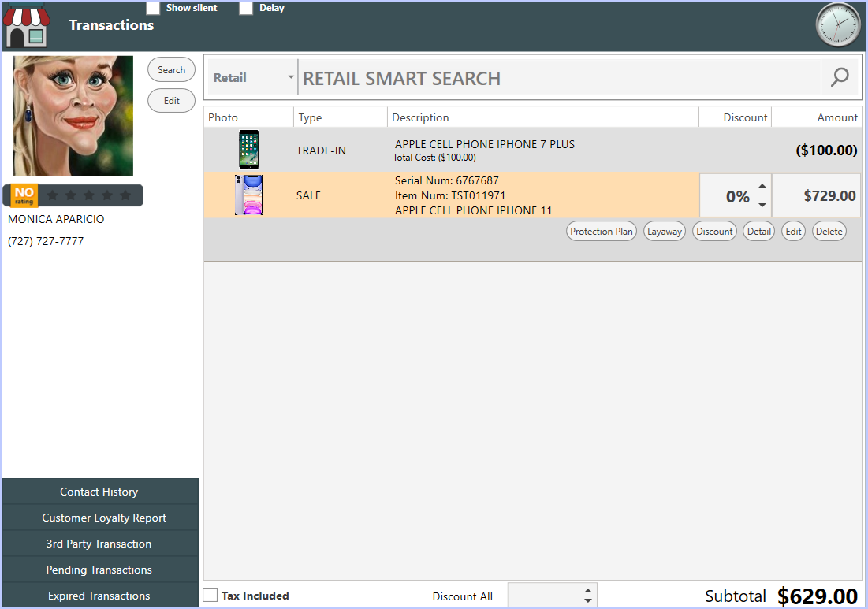
Task: Click the $629.00 subtotal value
Action: [x=818, y=596]
